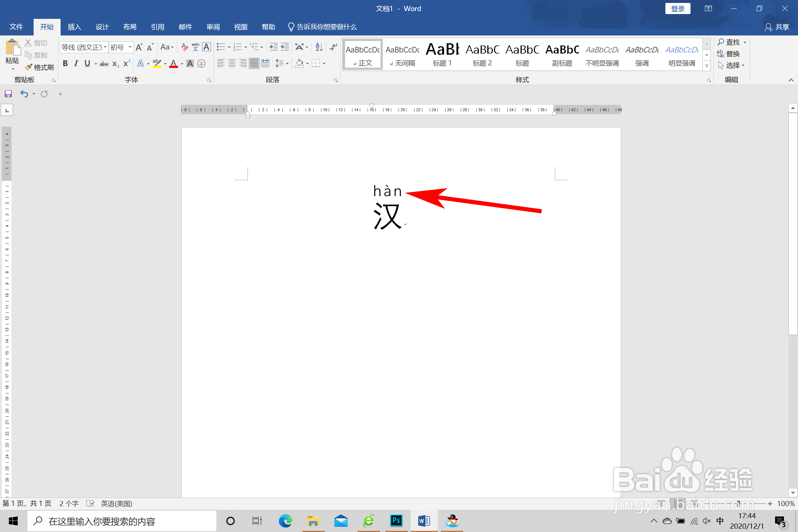Launch Microsoft Edge from taskbar
The width and height of the screenshot is (798, 532).
click(285, 521)
